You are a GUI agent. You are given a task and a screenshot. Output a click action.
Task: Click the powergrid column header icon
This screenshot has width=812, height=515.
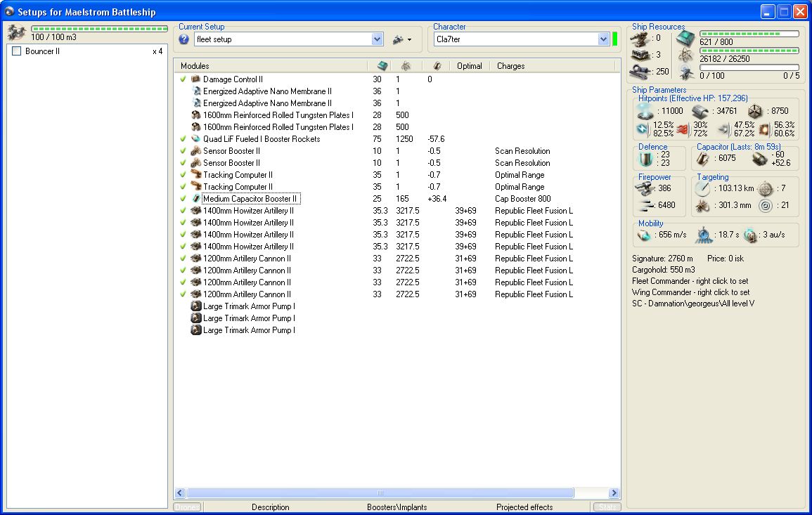(406, 66)
